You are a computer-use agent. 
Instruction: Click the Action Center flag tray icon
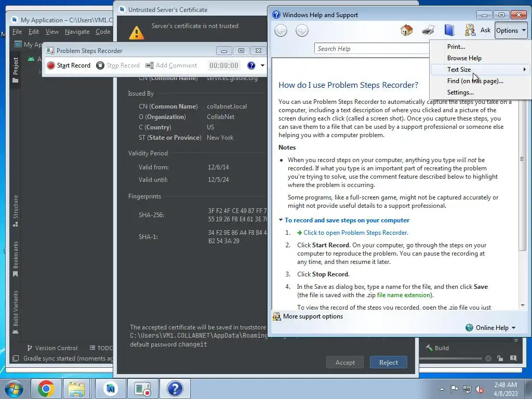click(454, 389)
